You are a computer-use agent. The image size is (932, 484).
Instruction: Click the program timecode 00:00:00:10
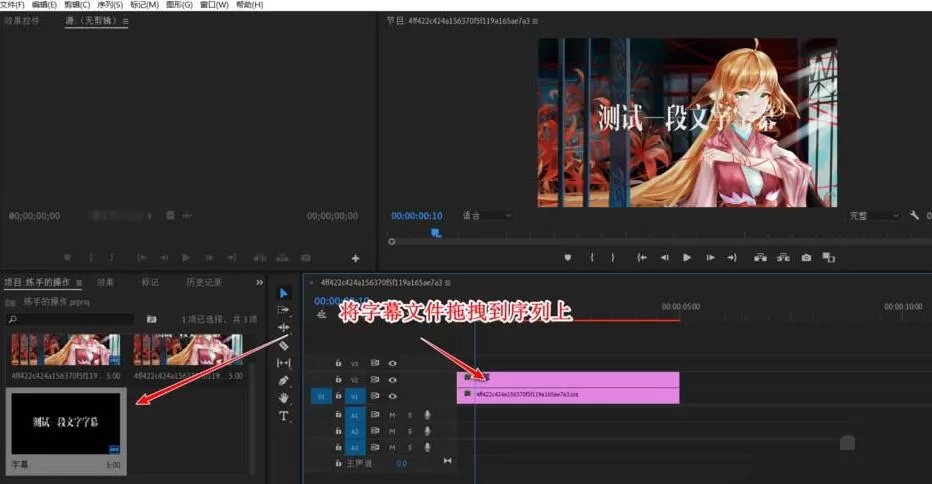coord(417,216)
